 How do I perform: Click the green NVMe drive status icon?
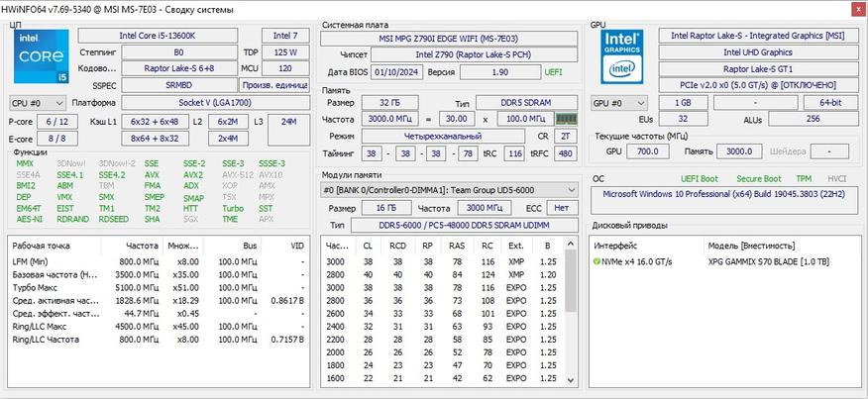click(x=597, y=261)
